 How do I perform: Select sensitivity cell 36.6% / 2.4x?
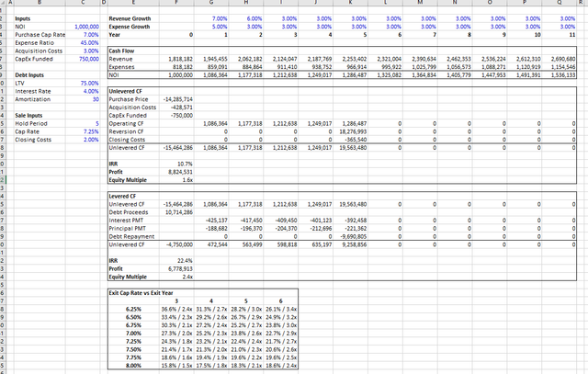point(176,309)
